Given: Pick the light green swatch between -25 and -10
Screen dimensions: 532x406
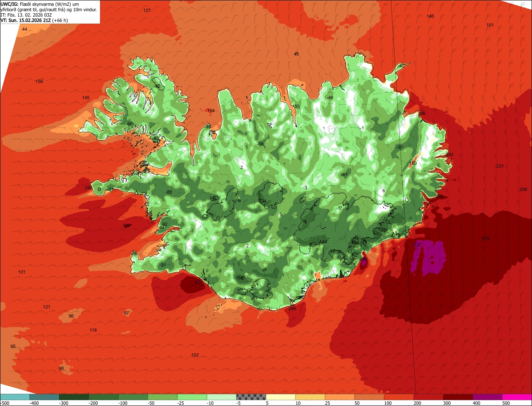Looking at the screenshot, I should [192, 397].
